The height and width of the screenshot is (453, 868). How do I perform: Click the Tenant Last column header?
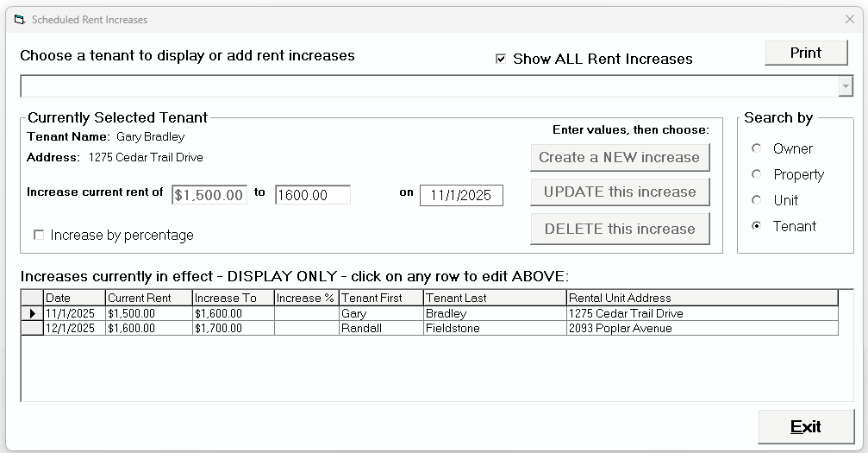click(494, 298)
